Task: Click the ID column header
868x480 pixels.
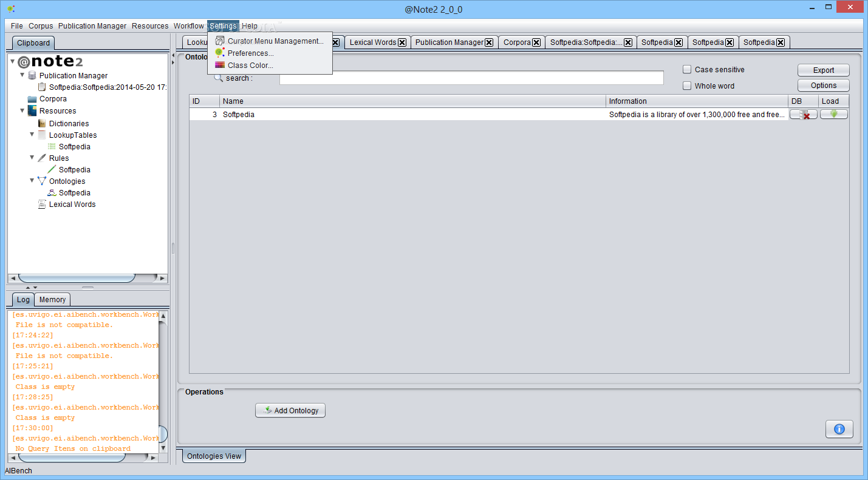Action: 205,101
